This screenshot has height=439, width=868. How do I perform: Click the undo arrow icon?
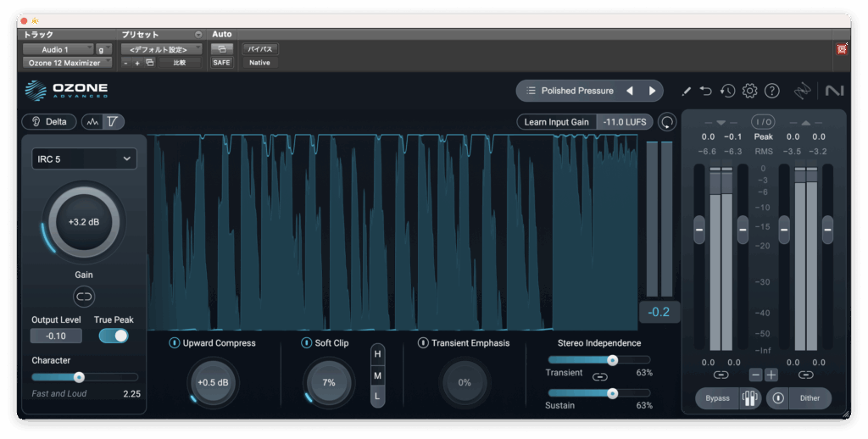coord(706,91)
